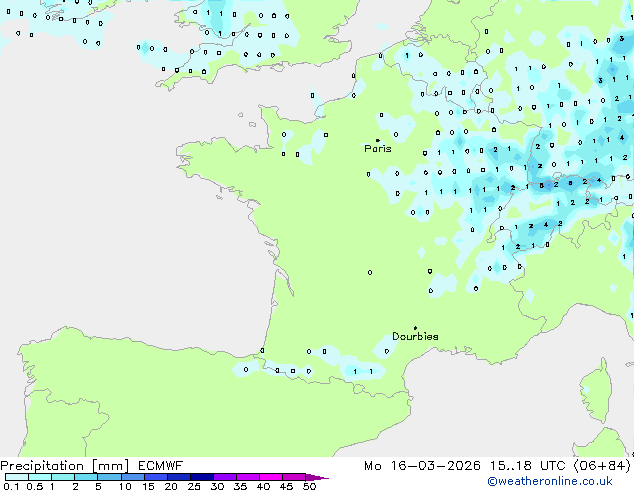Click the legend label 35

point(240,486)
